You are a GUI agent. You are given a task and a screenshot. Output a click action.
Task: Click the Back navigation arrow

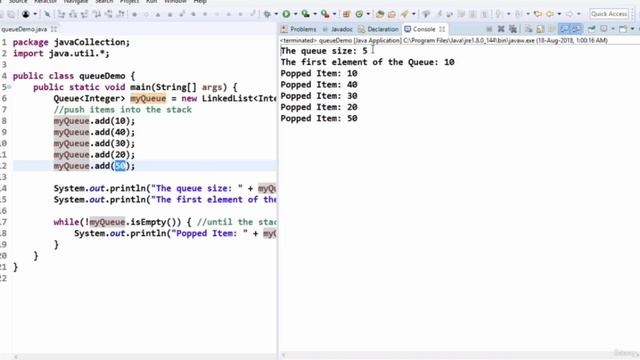click(550, 14)
